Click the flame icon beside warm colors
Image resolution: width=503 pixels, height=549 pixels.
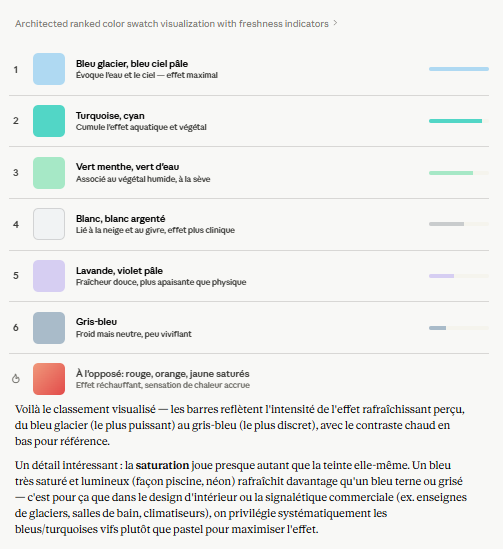(16, 378)
